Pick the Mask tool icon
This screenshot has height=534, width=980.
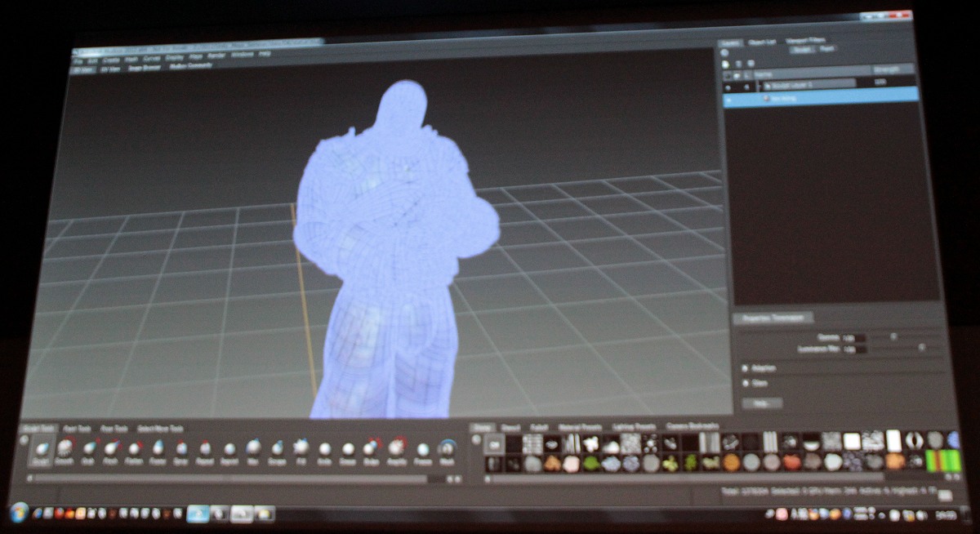pyautogui.click(x=447, y=449)
